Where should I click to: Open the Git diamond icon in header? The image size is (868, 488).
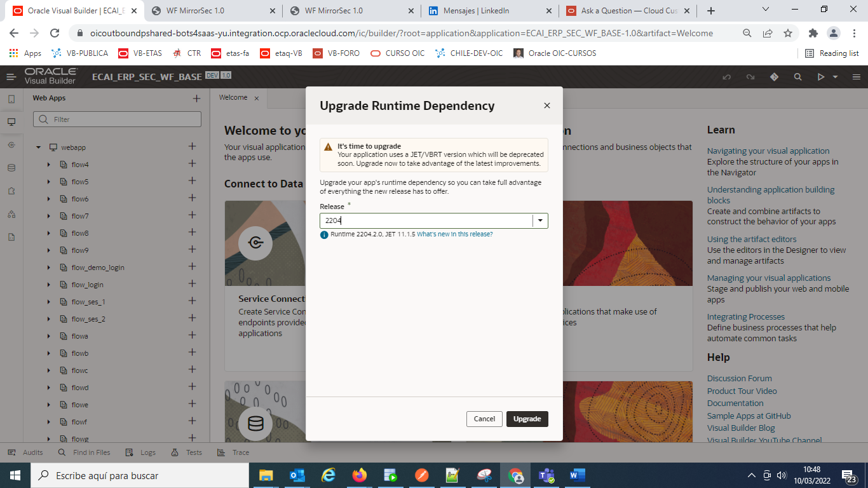(x=774, y=77)
